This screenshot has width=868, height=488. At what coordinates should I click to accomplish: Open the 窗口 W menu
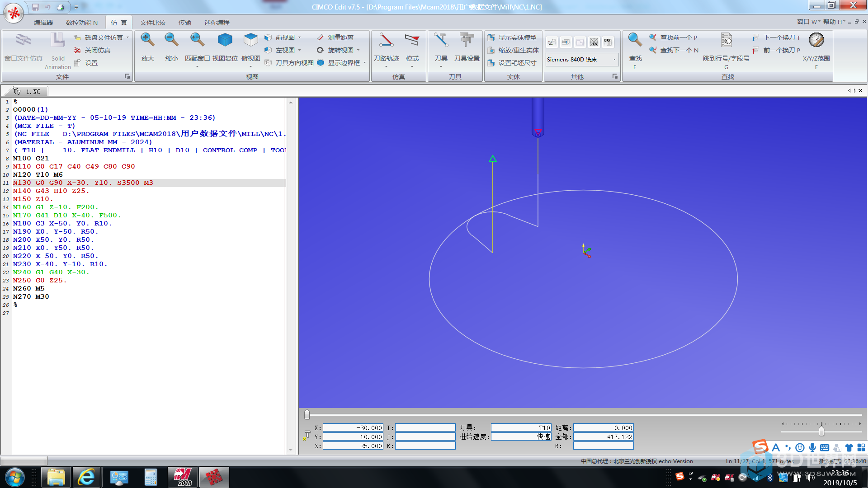click(x=808, y=22)
